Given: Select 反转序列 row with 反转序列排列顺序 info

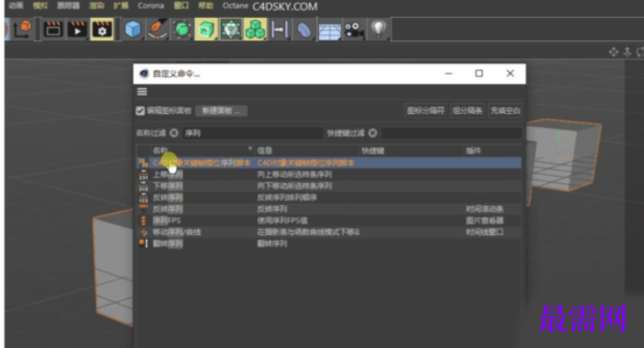Looking at the screenshot, I should click(329, 198).
